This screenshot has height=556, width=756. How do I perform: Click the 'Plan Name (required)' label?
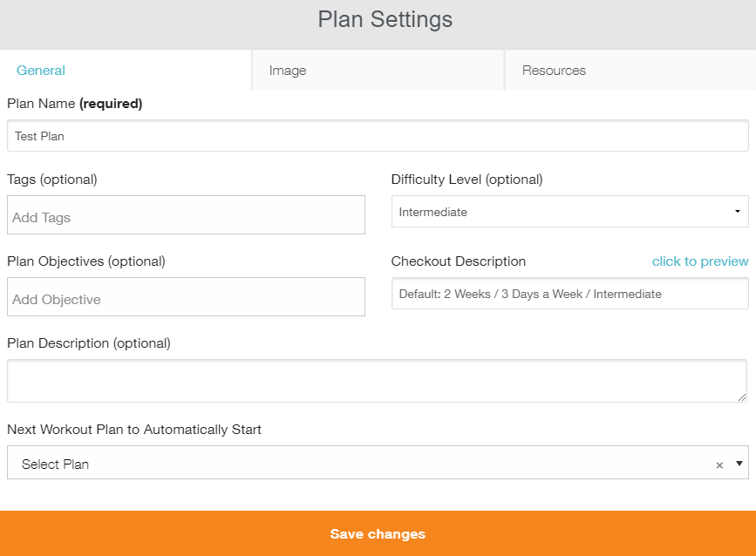pyautogui.click(x=74, y=104)
